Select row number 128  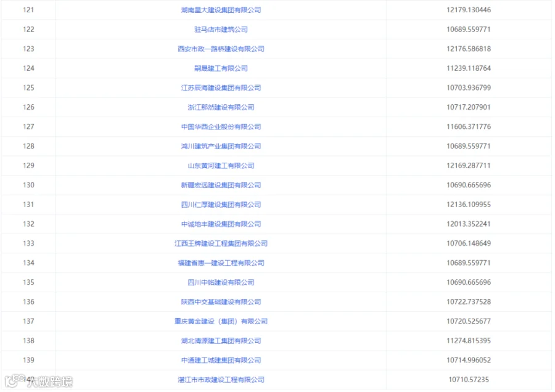28,146
